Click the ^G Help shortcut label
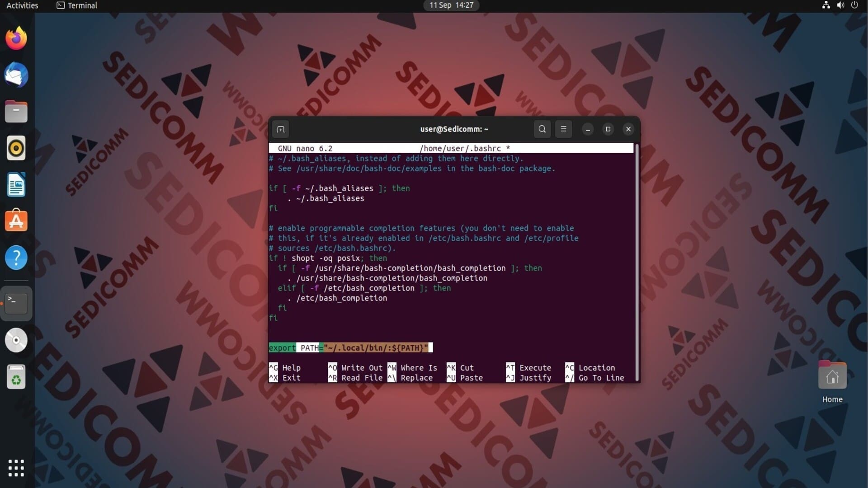 point(285,368)
